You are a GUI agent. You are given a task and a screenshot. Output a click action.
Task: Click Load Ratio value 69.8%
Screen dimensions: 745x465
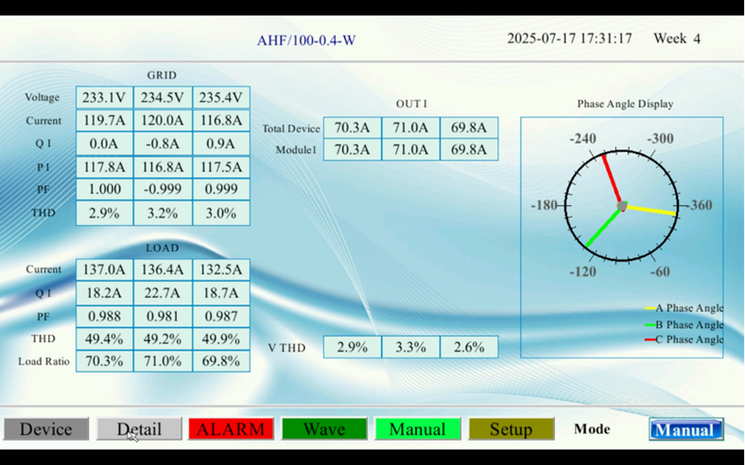[x=221, y=361]
